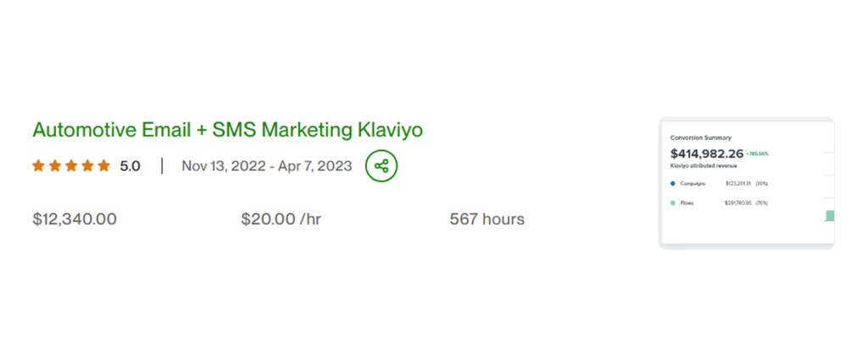Viewport: 868px width, 361px height.
Task: Click the first orange rating star
Action: [x=38, y=166]
